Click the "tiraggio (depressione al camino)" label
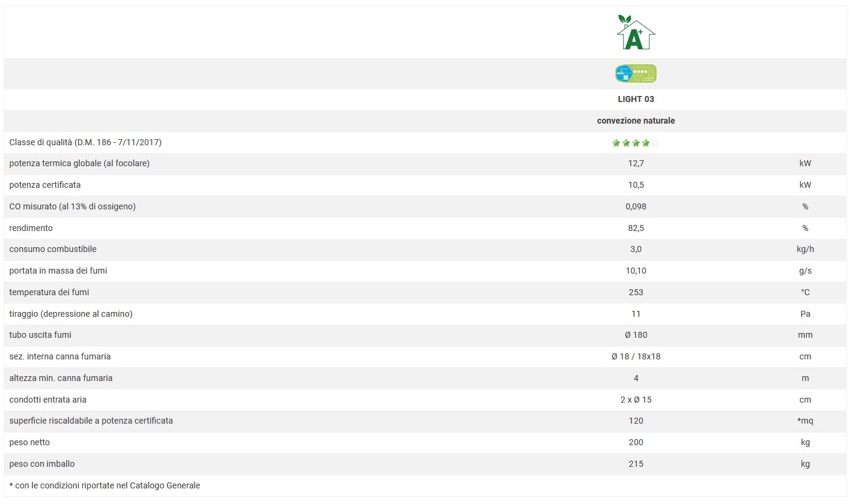 pos(71,314)
